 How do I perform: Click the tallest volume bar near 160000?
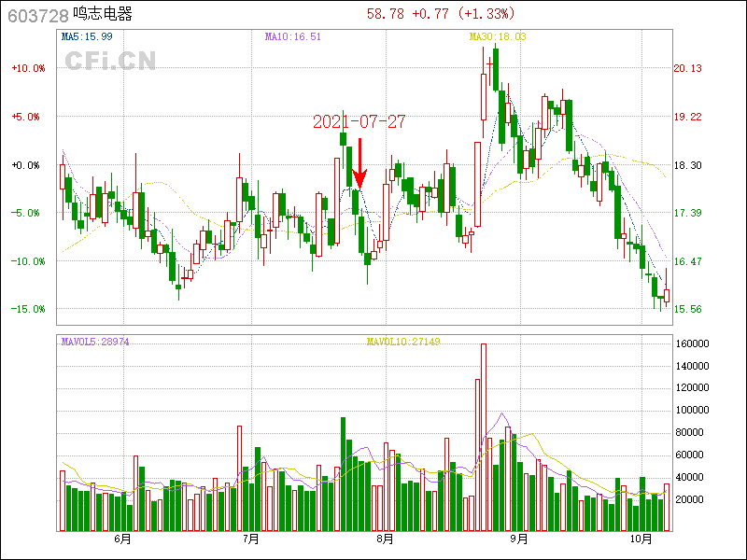pos(484,437)
